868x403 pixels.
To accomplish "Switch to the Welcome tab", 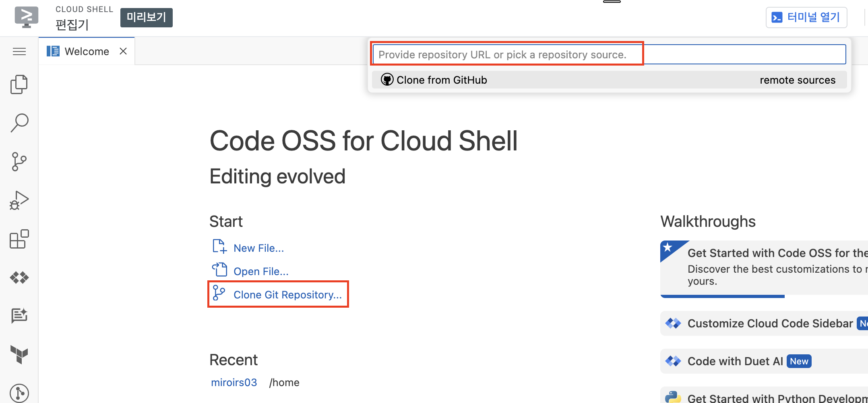I will pyautogui.click(x=87, y=51).
